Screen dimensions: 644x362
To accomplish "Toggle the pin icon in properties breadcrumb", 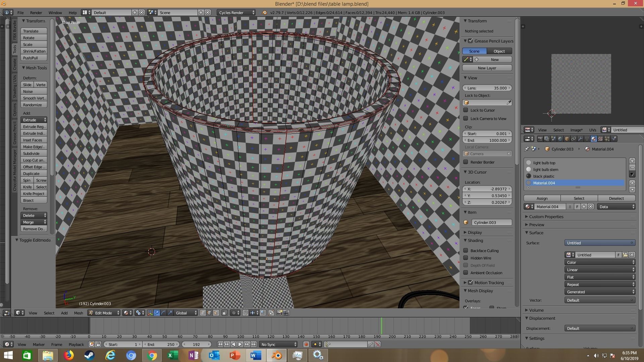I will tap(527, 149).
